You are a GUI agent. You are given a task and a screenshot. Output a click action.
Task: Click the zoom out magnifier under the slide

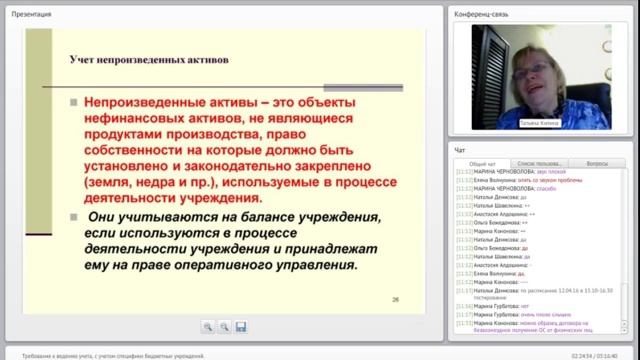(x=224, y=327)
